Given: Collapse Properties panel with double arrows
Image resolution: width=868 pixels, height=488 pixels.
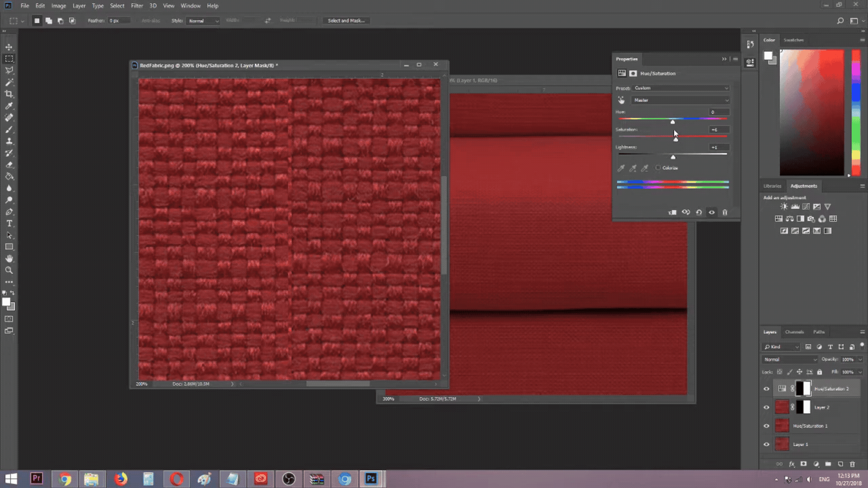Looking at the screenshot, I should tap(724, 59).
